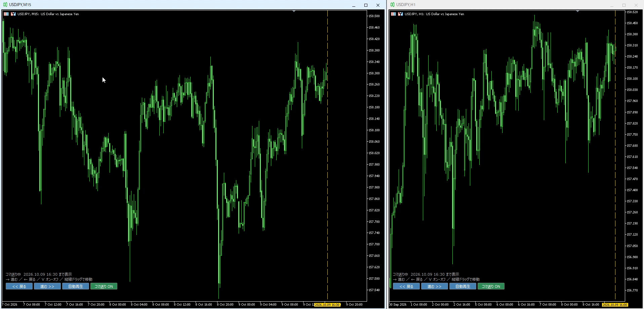Start 自動再生 auto playback in M15 chart
The width and height of the screenshot is (644, 309).
click(76, 286)
